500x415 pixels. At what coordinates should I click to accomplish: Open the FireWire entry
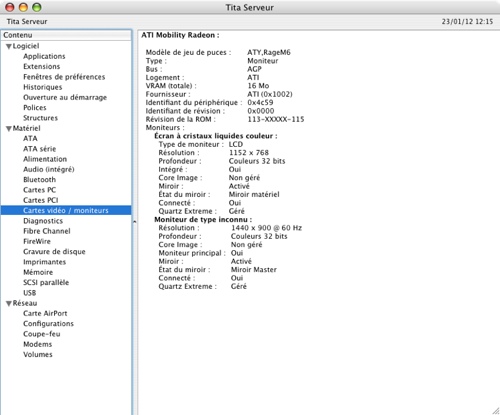click(37, 241)
